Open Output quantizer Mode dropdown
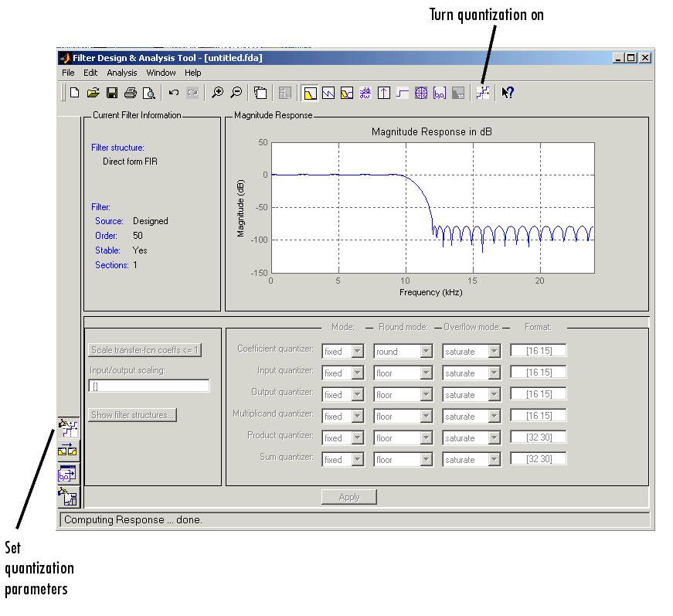 tap(343, 394)
